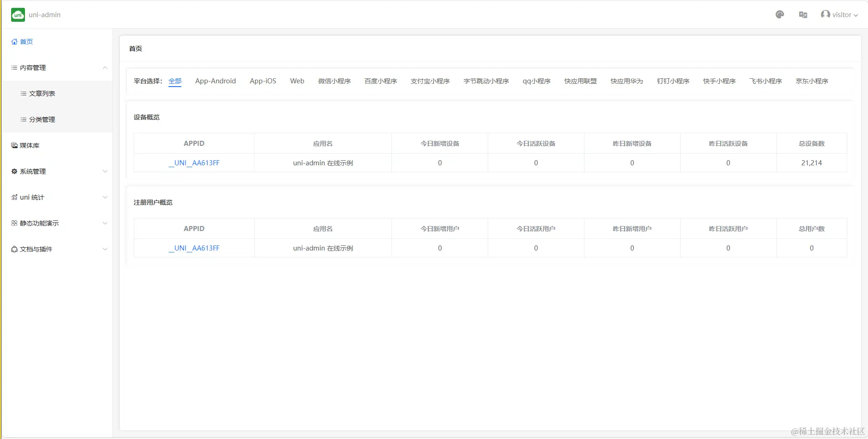This screenshot has height=439, width=868.
Task: Select the 微信小程序 platform tab
Action: point(335,81)
